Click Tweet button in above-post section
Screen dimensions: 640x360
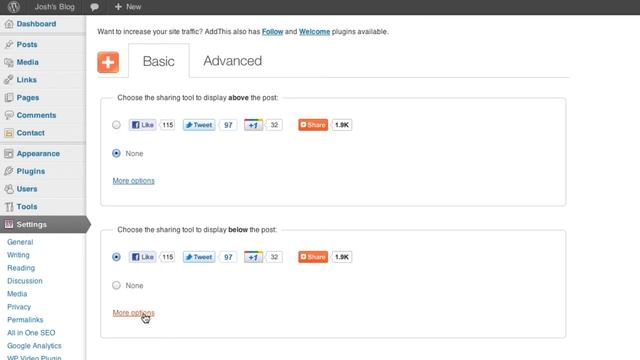[x=199, y=125]
